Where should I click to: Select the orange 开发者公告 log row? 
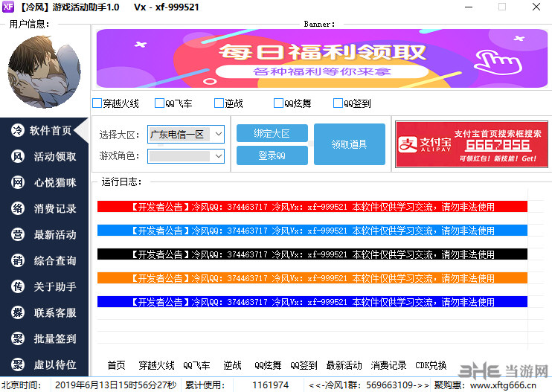coord(312,278)
